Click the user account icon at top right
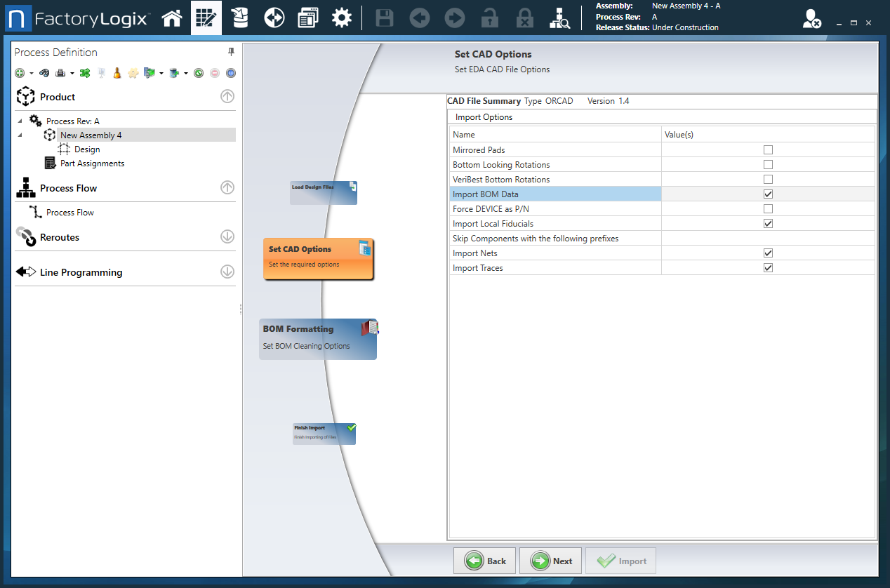This screenshot has width=890, height=588. 812,20
